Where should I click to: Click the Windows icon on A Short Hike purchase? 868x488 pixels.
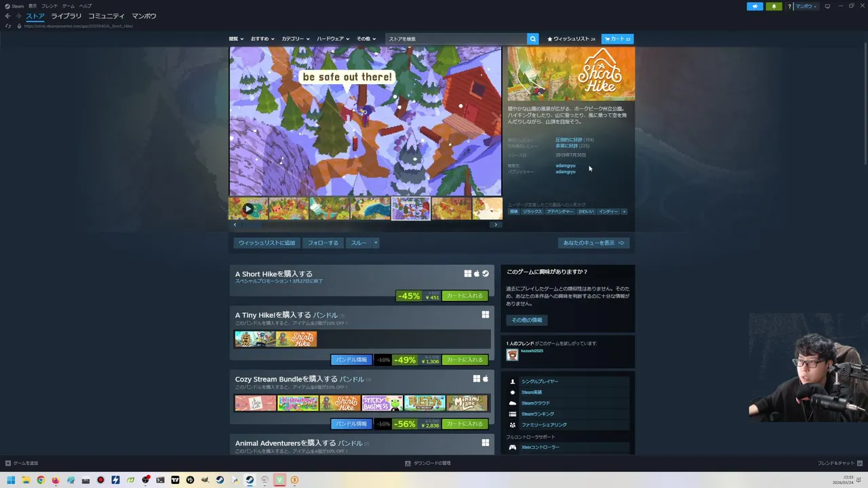tap(468, 274)
